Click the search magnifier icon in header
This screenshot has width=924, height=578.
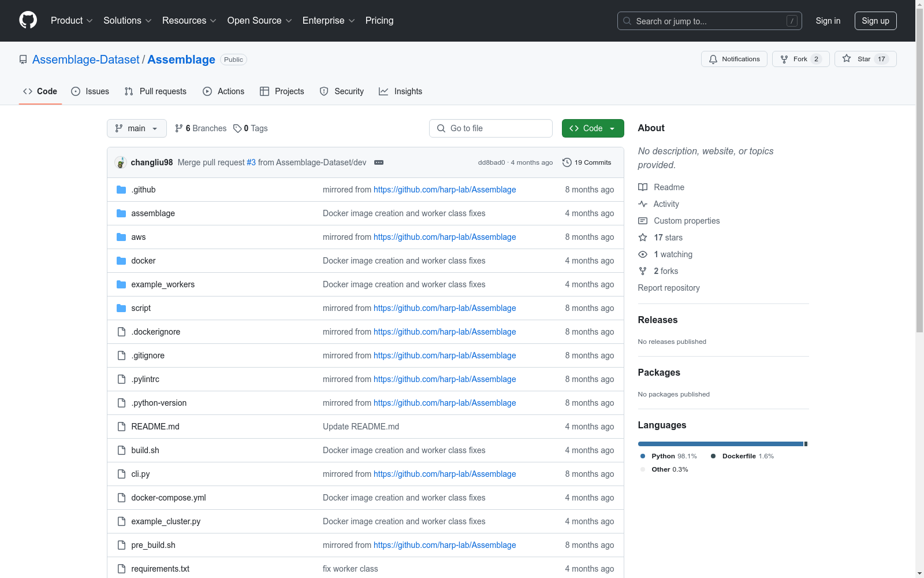[x=627, y=21]
